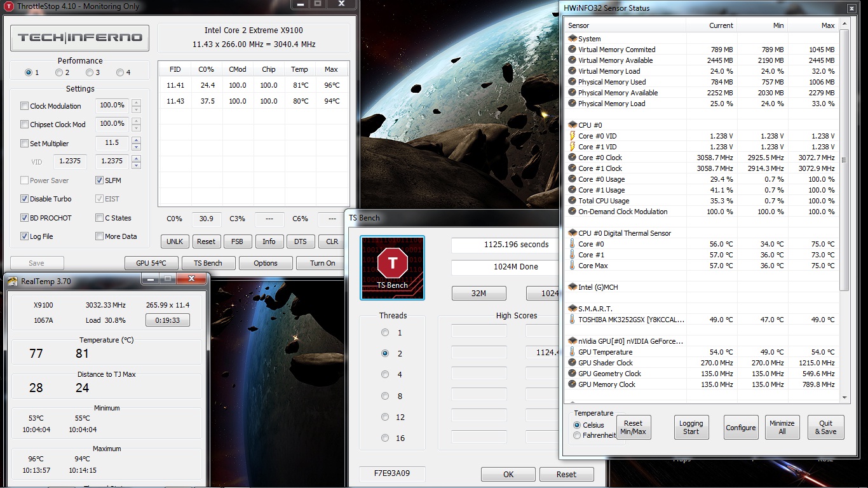
Task: Tick the Set Multiplier checkbox
Action: (x=24, y=144)
